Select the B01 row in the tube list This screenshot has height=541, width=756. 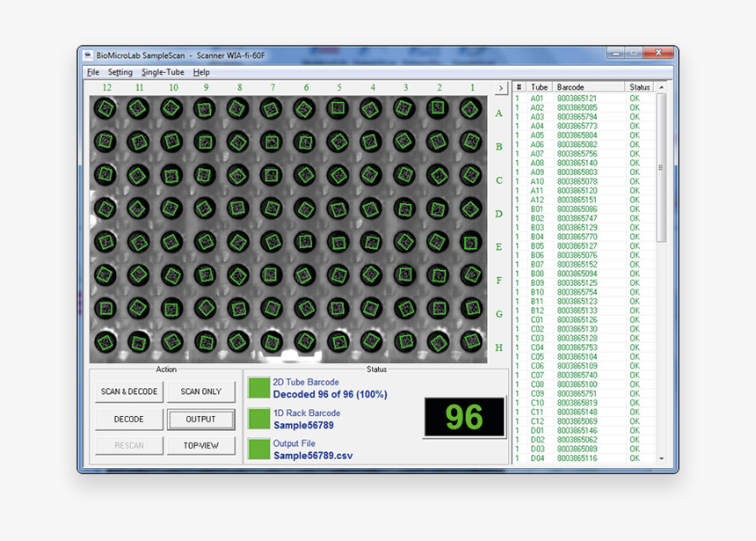coord(584,209)
